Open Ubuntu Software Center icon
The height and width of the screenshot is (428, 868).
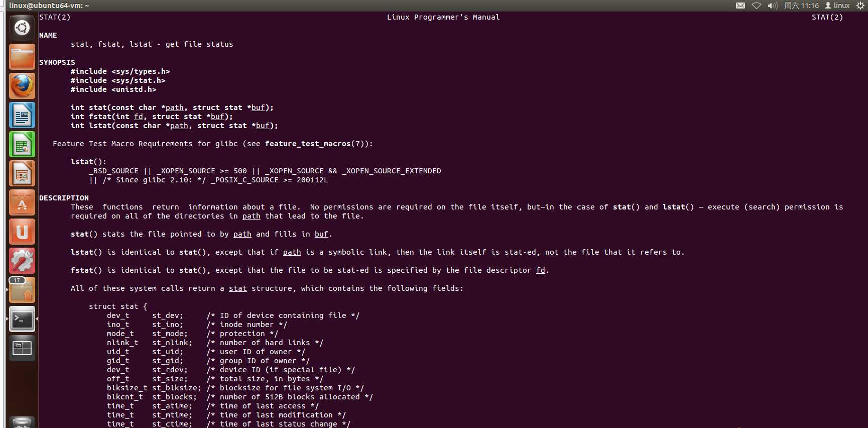[x=22, y=202]
